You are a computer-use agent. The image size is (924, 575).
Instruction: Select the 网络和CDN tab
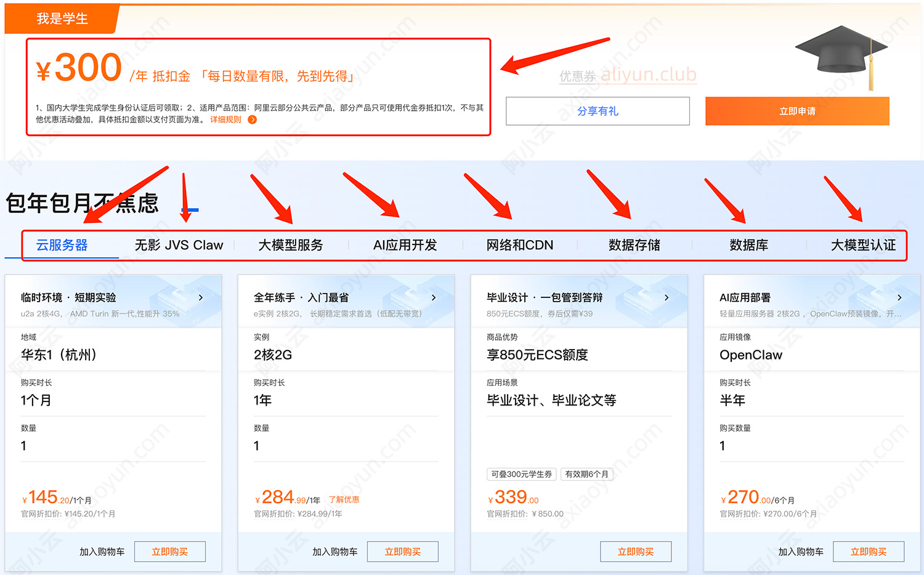pos(520,245)
